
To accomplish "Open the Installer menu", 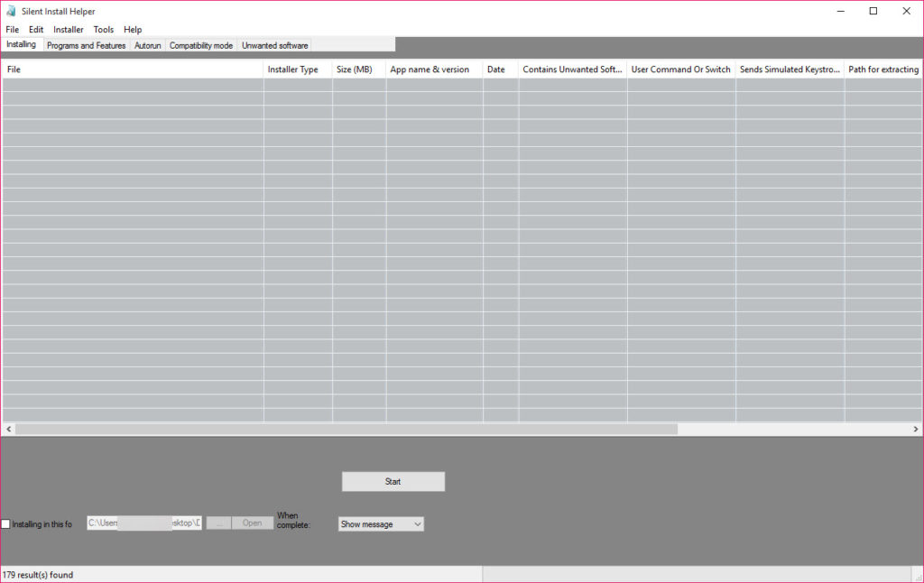I will (69, 30).
